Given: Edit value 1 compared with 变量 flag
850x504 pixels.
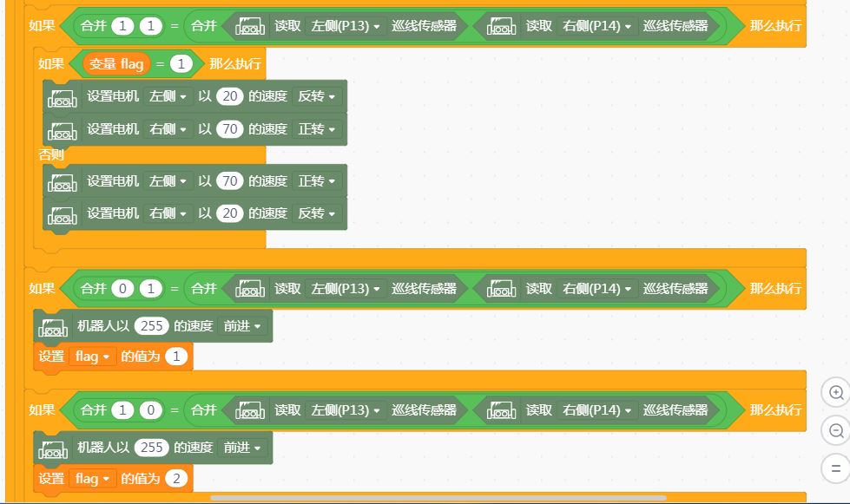Looking at the screenshot, I should pyautogui.click(x=181, y=64).
